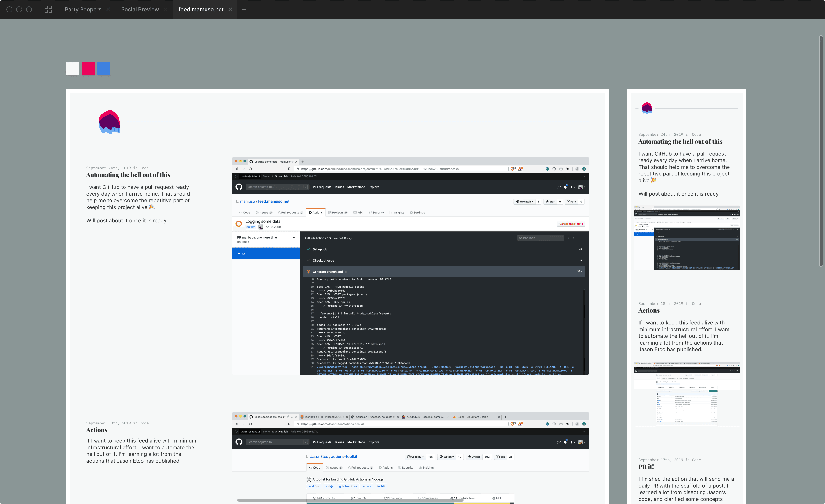Open the 'PR it!' post in the narrow preview
The image size is (825, 504).
point(646,466)
